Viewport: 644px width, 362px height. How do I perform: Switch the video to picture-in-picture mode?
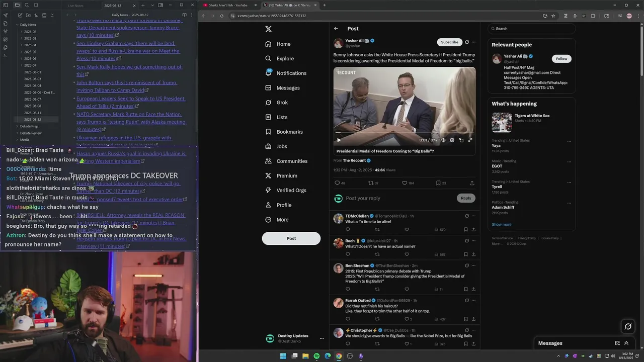pos(461,140)
